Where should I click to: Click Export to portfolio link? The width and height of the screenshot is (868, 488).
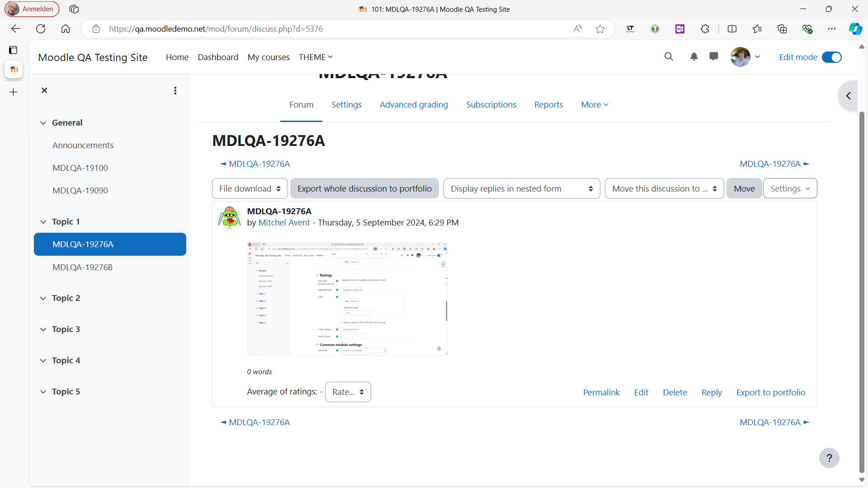click(x=771, y=393)
